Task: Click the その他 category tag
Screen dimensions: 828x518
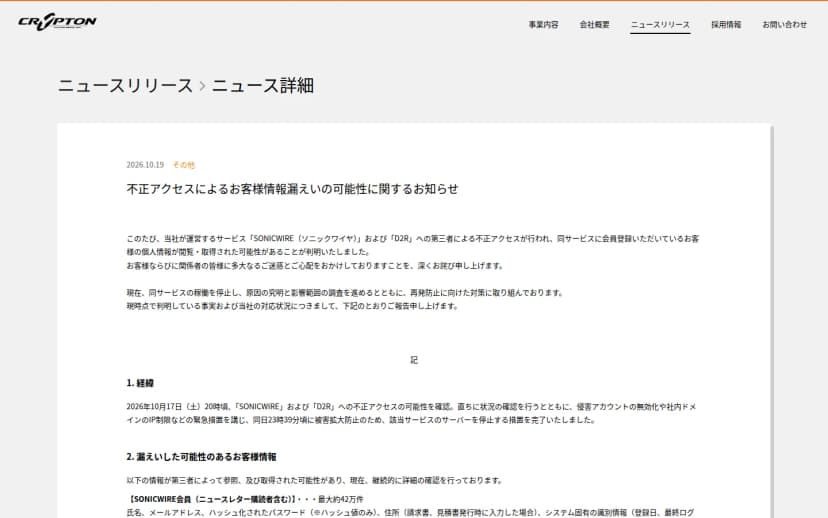Action: click(184, 165)
